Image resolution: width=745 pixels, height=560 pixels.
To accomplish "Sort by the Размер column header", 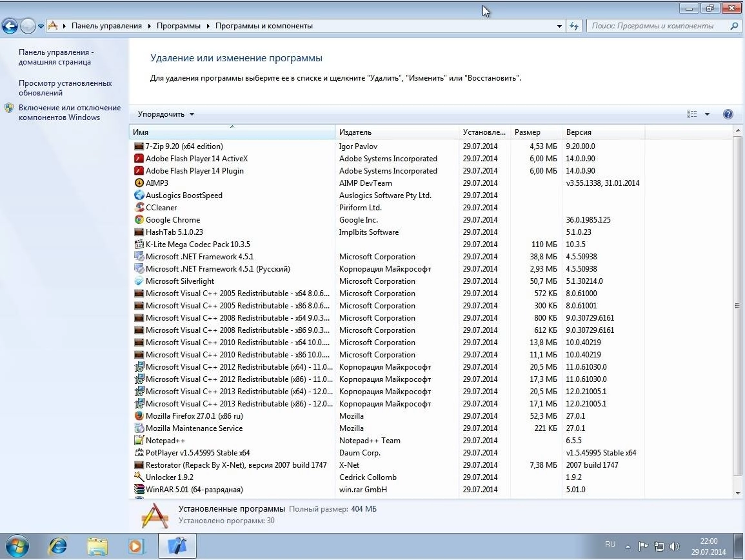I will click(x=536, y=132).
